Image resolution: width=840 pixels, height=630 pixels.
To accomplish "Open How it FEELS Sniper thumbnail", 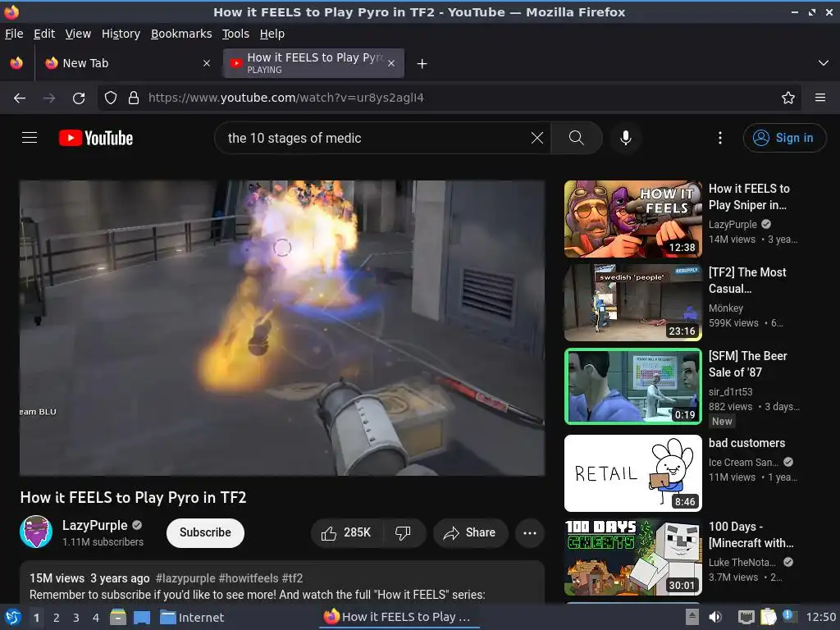I will (633, 219).
